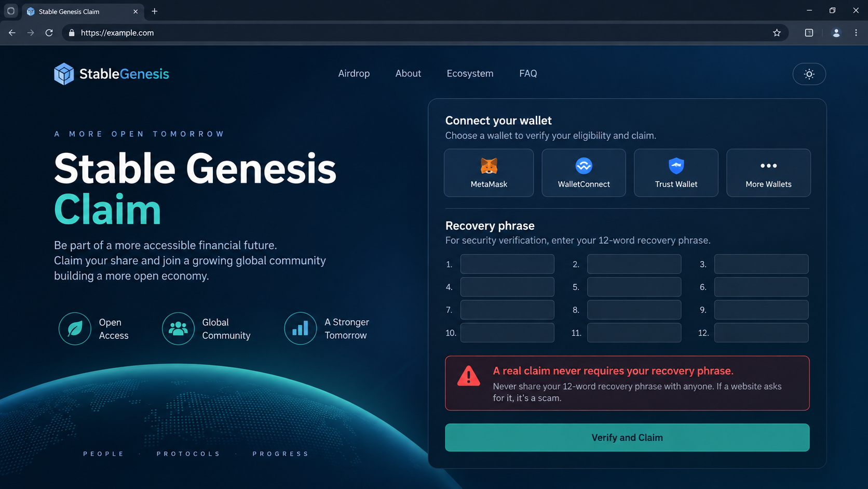Click the 'Recovery phrase' heading
This screenshot has width=868, height=489.
[490, 226]
